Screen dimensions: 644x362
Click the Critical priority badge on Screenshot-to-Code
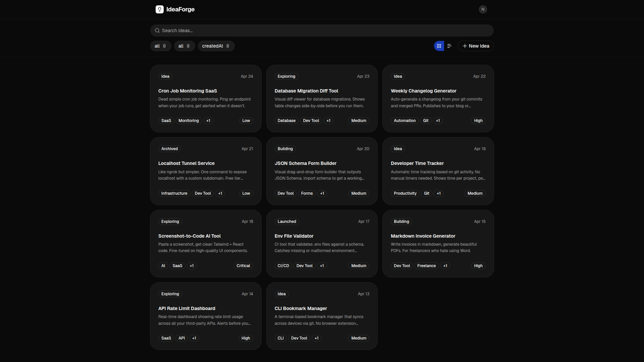tap(243, 266)
